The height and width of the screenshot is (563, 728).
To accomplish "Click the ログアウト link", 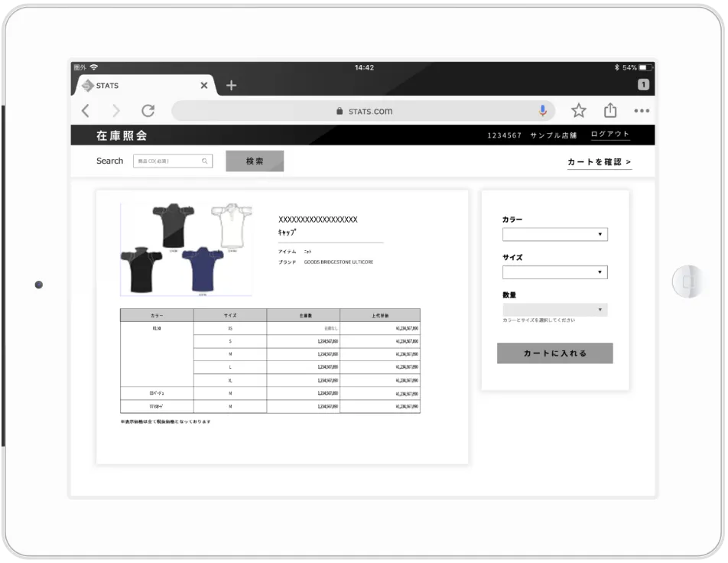I will tap(610, 134).
